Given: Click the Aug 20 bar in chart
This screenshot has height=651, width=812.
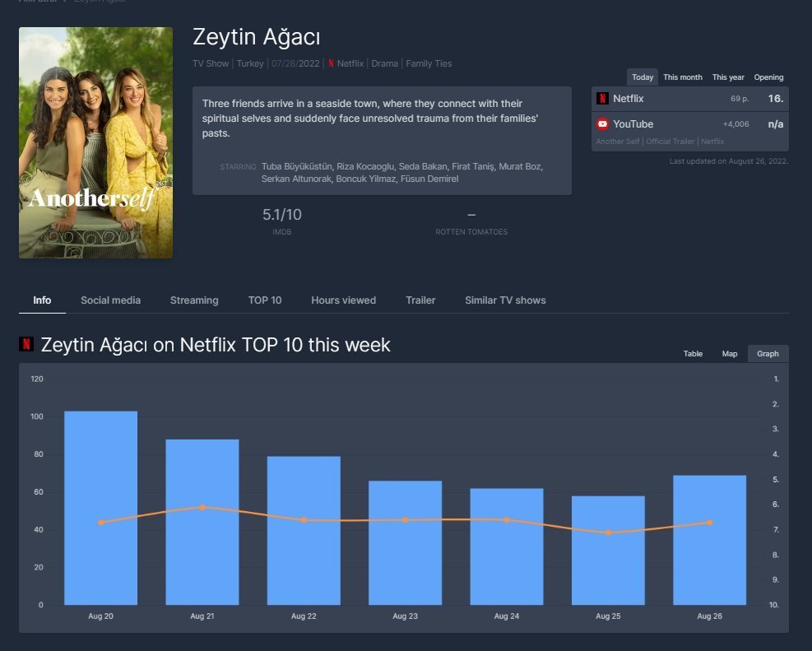Looking at the screenshot, I should coord(101,508).
